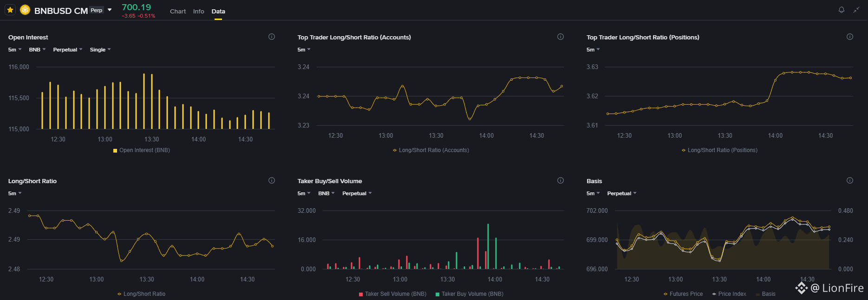
Task: Open the Single dropdown in Open Interest
Action: tap(100, 50)
